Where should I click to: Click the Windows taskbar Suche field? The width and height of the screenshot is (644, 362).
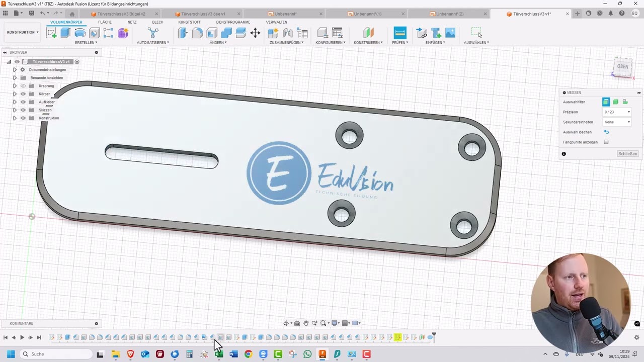56,354
